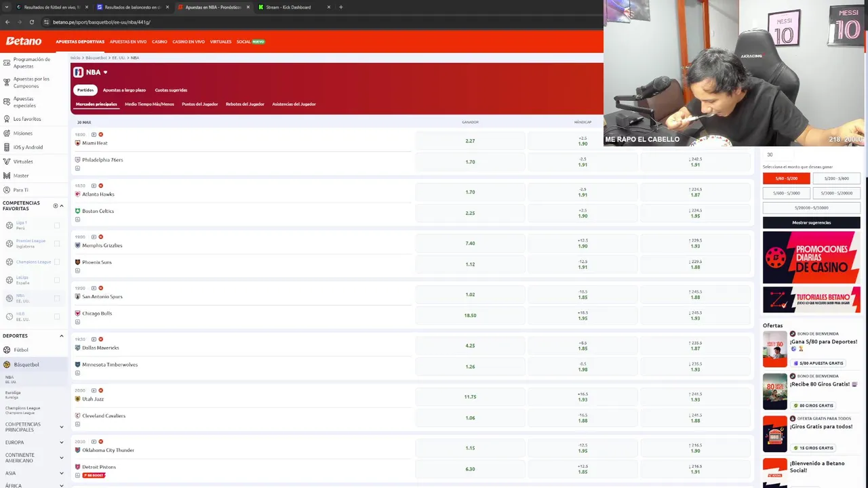Open a new browser tab
The height and width of the screenshot is (488, 868).
[x=340, y=7]
